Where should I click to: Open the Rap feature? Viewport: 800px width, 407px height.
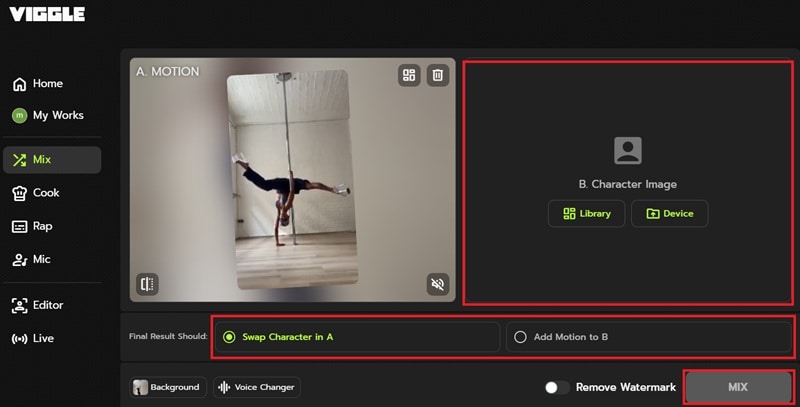click(x=32, y=226)
